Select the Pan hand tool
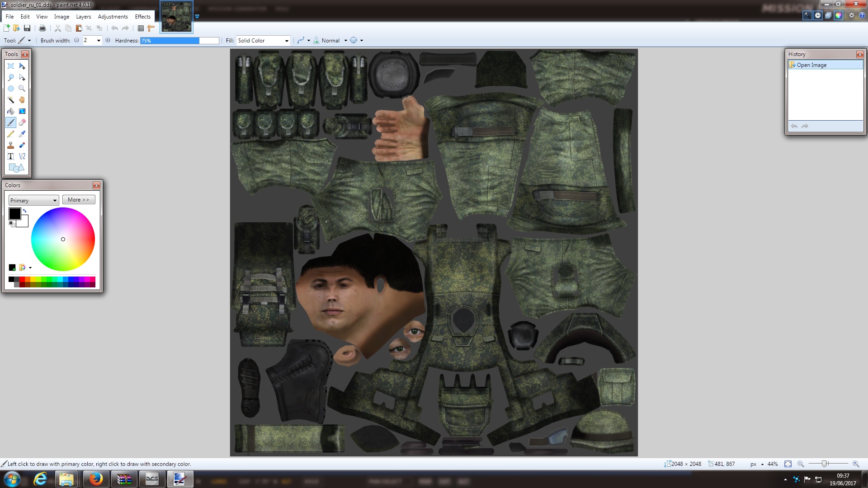The width and height of the screenshot is (868, 488). 22,100
